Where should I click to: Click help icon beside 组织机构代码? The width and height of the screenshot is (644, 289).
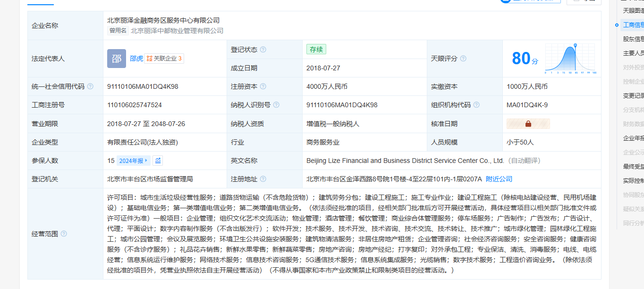click(x=476, y=105)
